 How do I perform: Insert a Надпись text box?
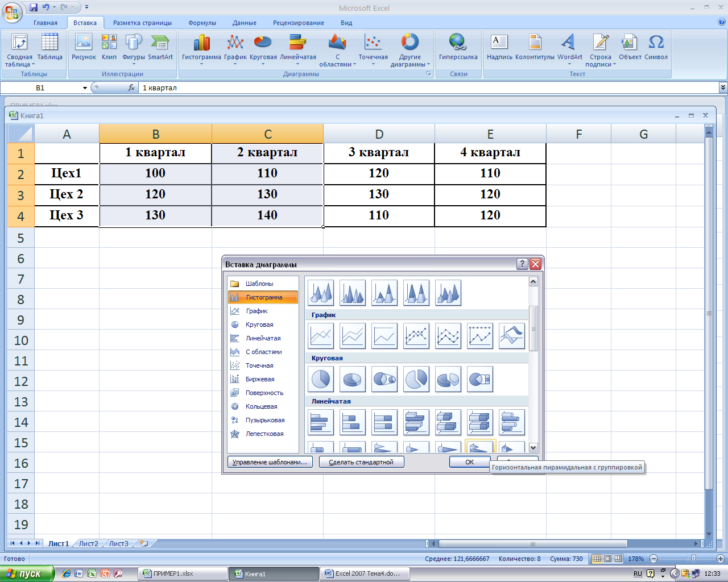click(x=499, y=47)
